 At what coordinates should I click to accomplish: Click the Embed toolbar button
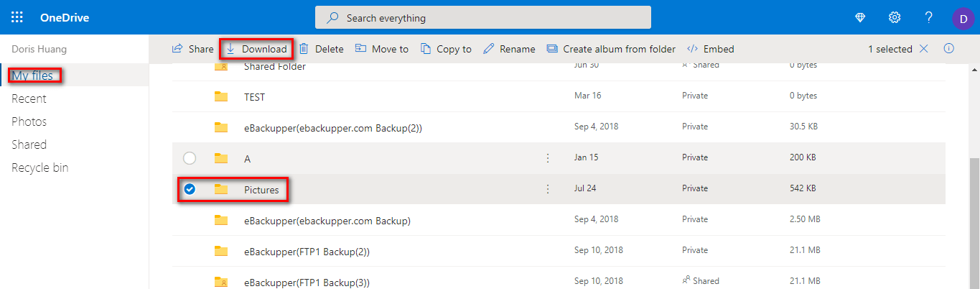click(711, 49)
